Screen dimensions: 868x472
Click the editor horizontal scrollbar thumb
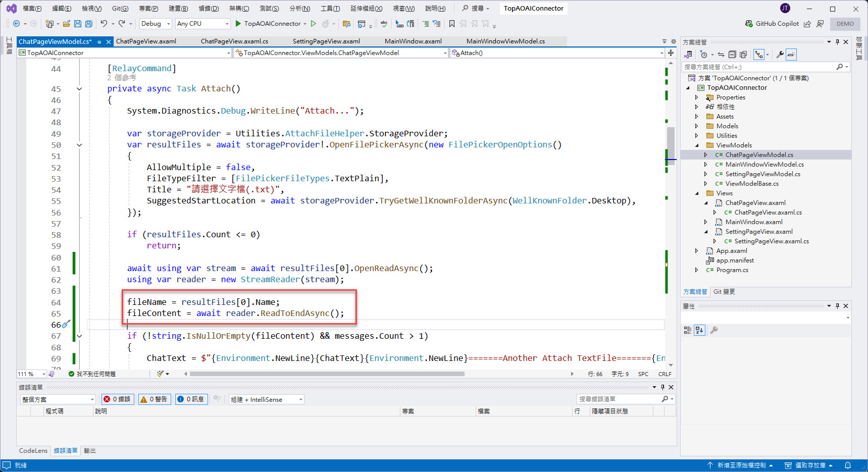point(327,374)
